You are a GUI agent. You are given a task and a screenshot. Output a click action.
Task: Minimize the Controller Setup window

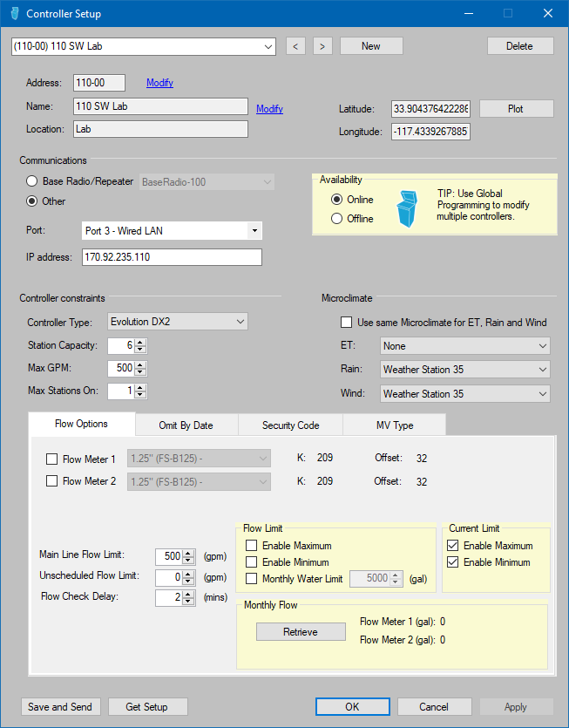click(x=469, y=13)
